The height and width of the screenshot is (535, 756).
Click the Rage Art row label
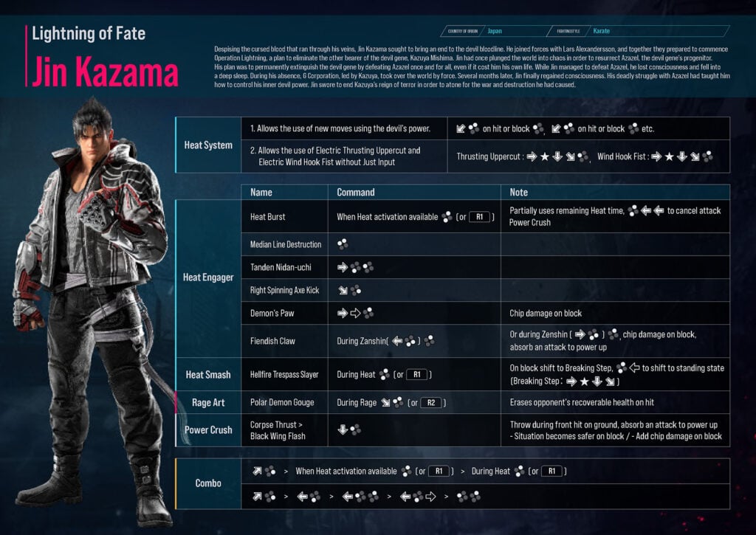coord(208,403)
